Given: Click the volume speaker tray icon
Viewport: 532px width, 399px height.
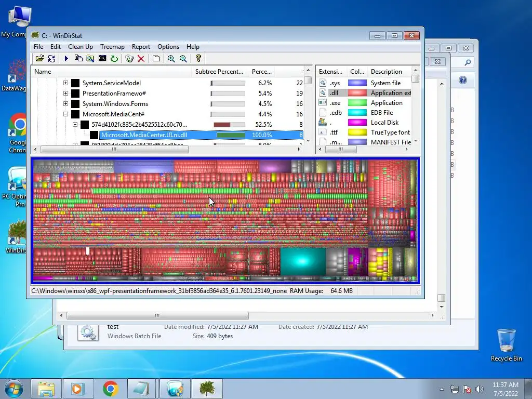Looking at the screenshot, I should pyautogui.click(x=479, y=389).
